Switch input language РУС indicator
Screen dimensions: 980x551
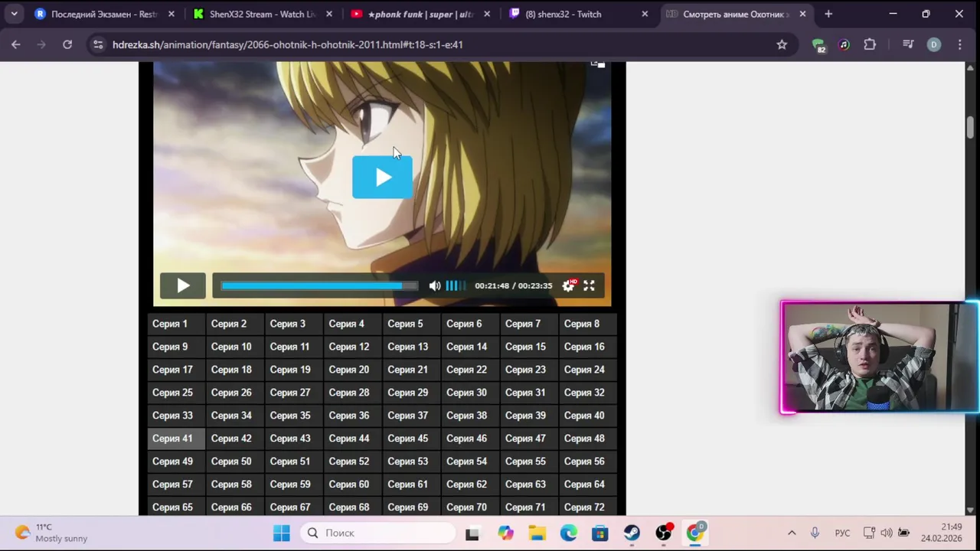pyautogui.click(x=842, y=533)
